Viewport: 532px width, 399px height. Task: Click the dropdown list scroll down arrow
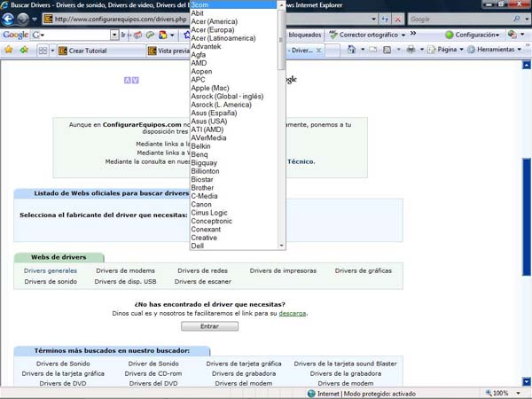[281, 246]
